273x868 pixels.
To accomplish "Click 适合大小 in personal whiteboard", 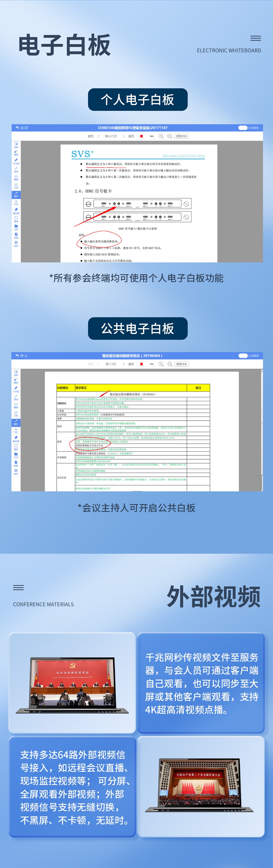I will pos(181,136).
